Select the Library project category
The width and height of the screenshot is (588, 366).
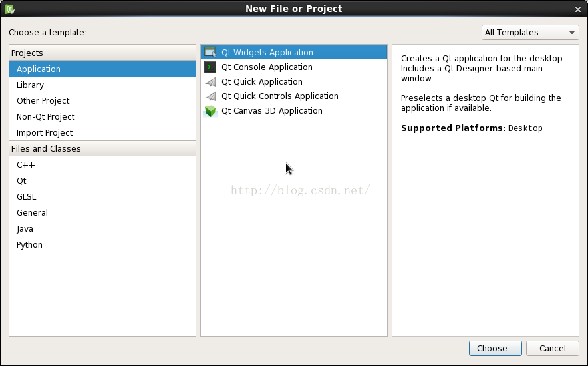[x=102, y=85]
